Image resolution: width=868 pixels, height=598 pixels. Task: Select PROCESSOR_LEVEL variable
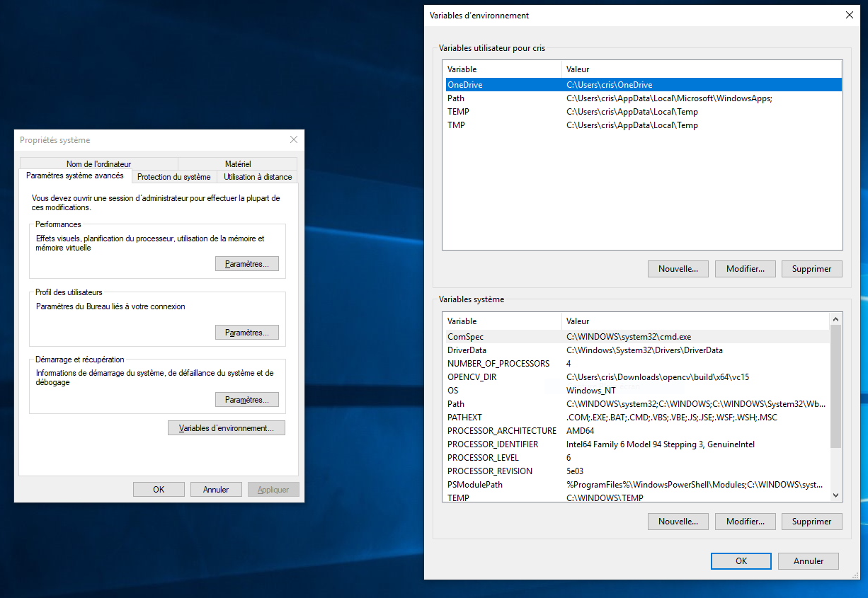click(637, 458)
